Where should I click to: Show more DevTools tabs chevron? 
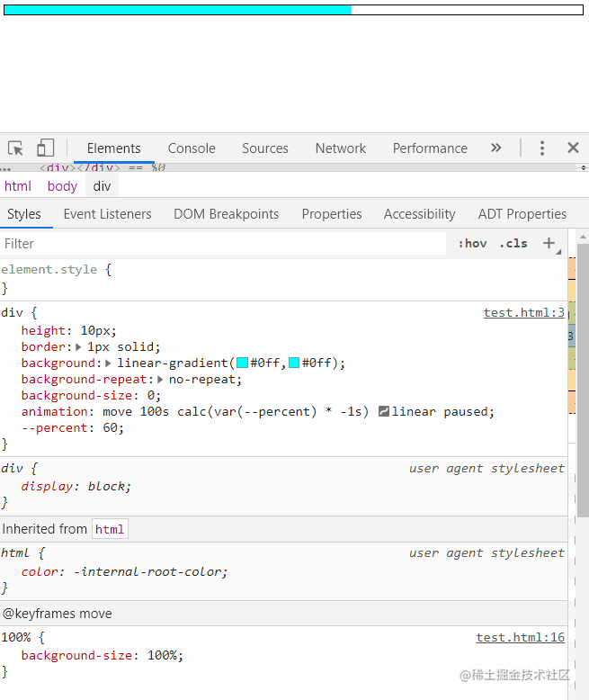496,148
